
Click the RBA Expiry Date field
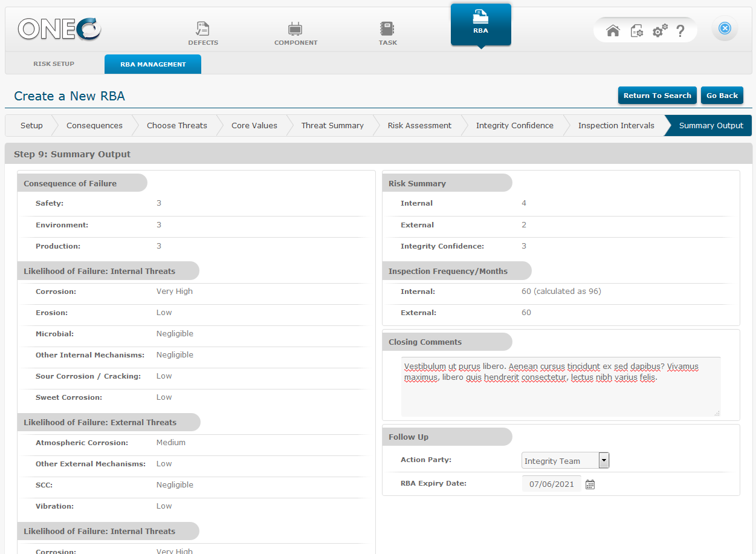coord(551,484)
